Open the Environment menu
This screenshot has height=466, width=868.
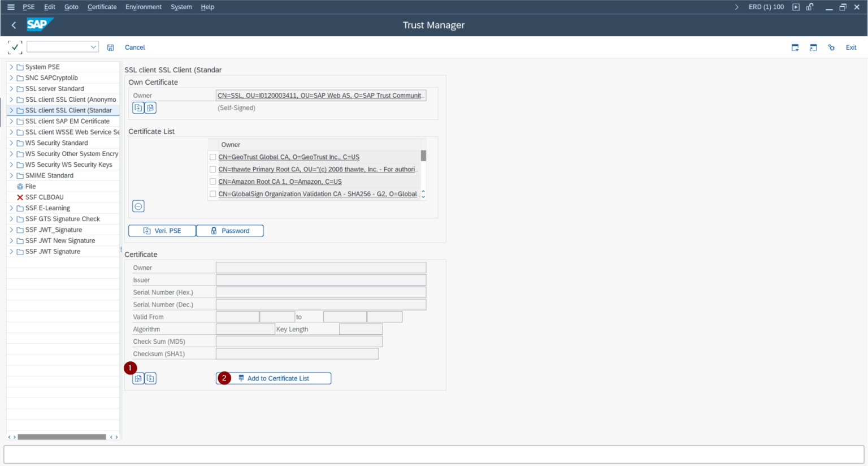(x=144, y=7)
